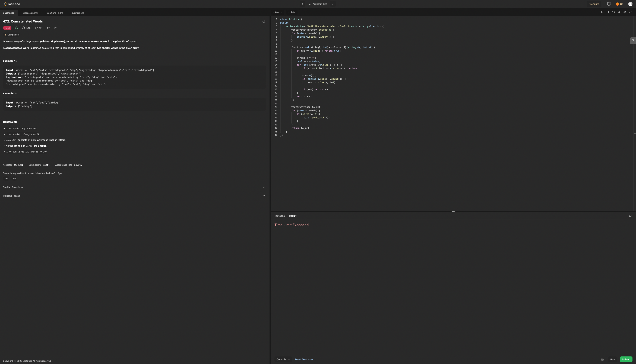636x364 pixels.
Task: Switch to the Testcase tab
Action: (x=279, y=216)
